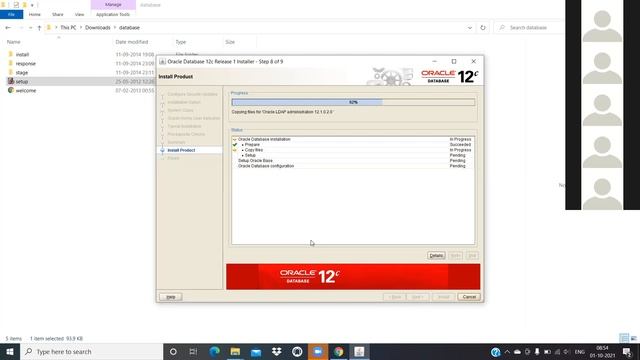Sort files by the Type column header

180,42
